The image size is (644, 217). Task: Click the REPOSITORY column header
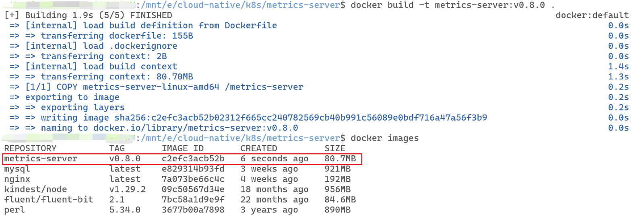30,148
